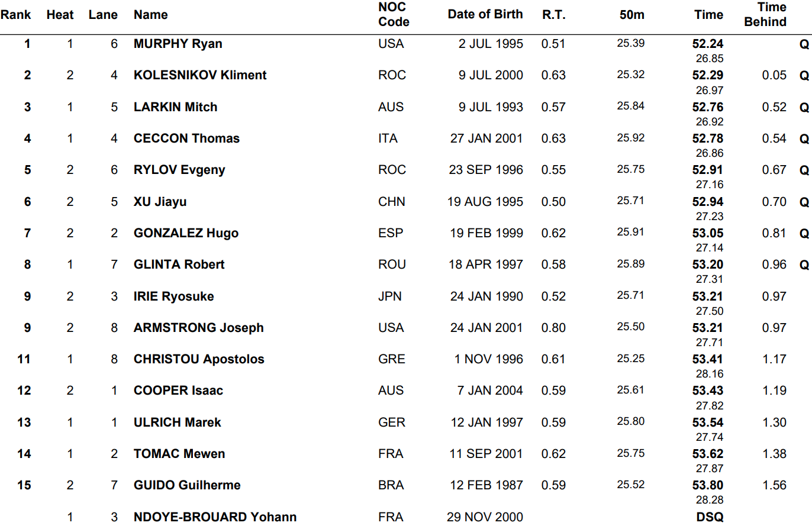Click the 50m column header
The width and height of the screenshot is (812, 529).
[632, 15]
